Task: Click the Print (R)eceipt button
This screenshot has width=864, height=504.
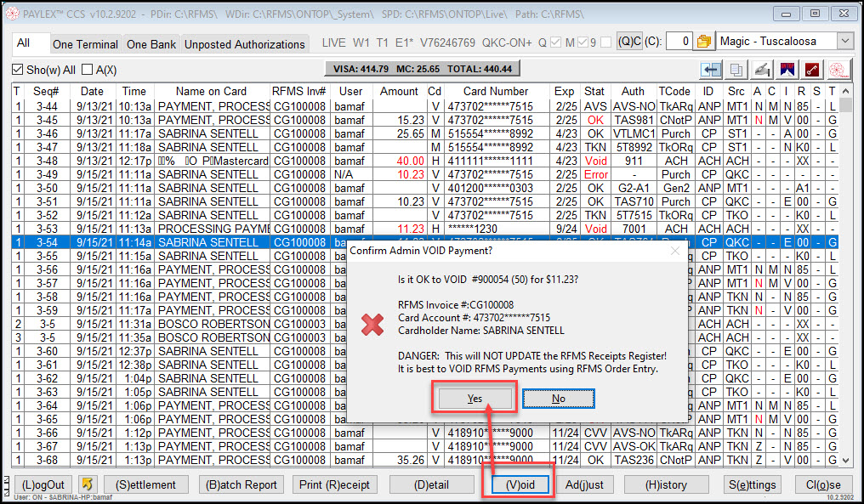Action: [x=334, y=484]
